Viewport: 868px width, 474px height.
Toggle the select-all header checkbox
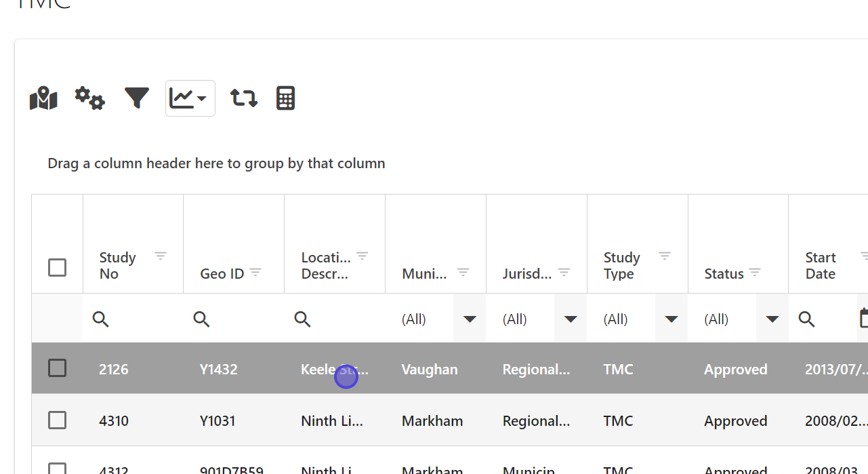(58, 267)
